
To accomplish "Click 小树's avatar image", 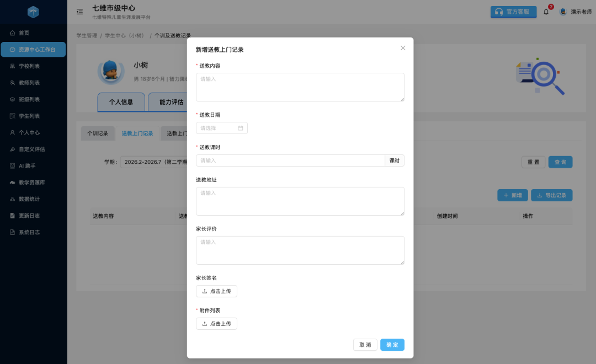I will click(x=111, y=72).
